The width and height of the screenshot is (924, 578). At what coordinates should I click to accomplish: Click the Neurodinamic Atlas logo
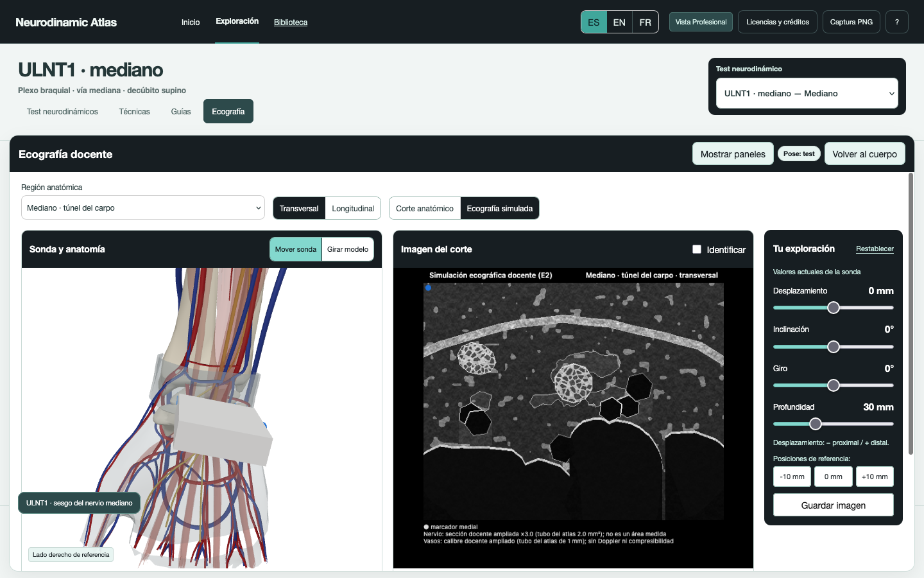point(66,22)
